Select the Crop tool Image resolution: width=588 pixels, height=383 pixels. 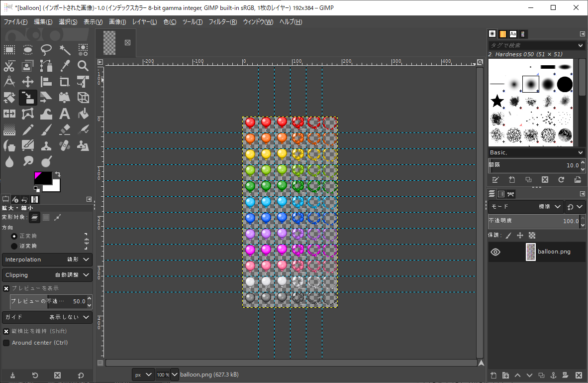pos(65,82)
